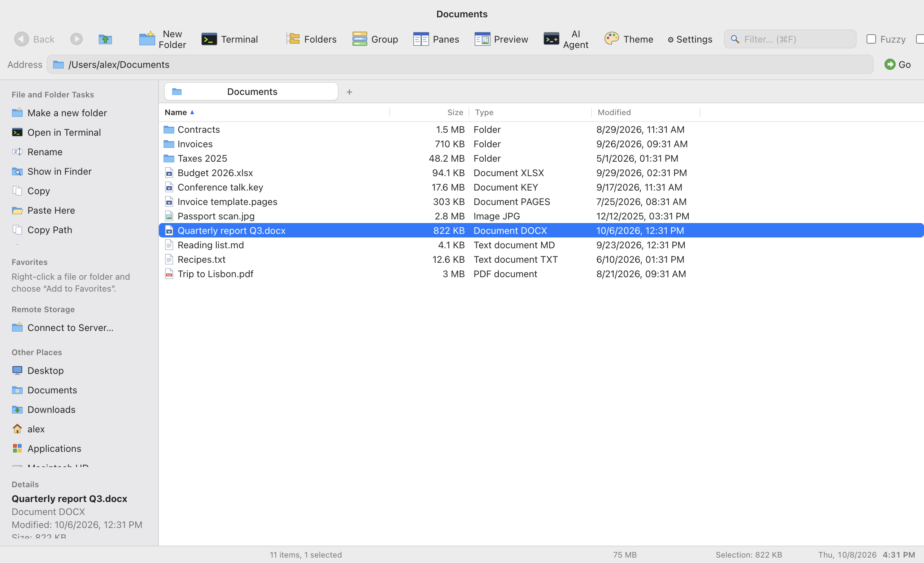The image size is (924, 563).
Task: Select Passport scan.jpg file
Action: pyautogui.click(x=541, y=216)
